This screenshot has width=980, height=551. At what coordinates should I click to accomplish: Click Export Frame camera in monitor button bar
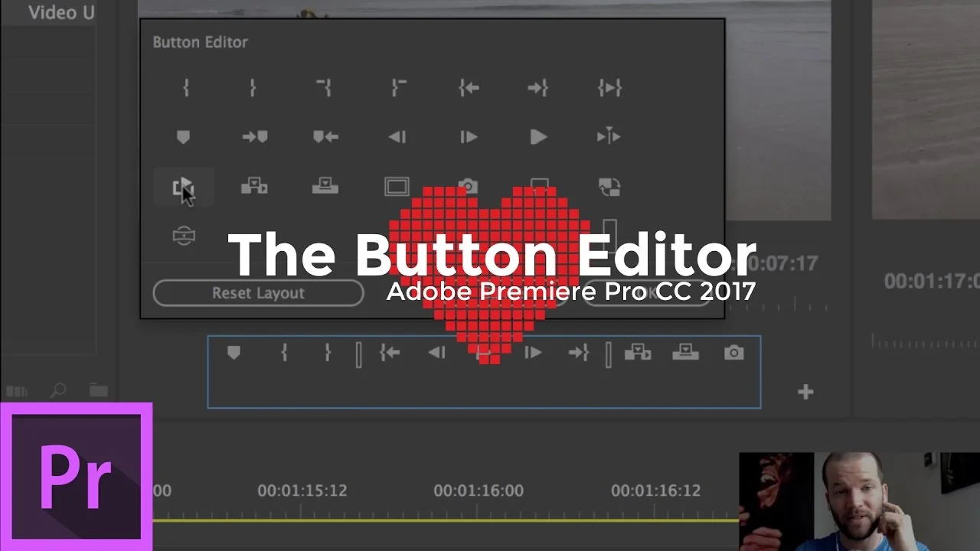pos(733,352)
